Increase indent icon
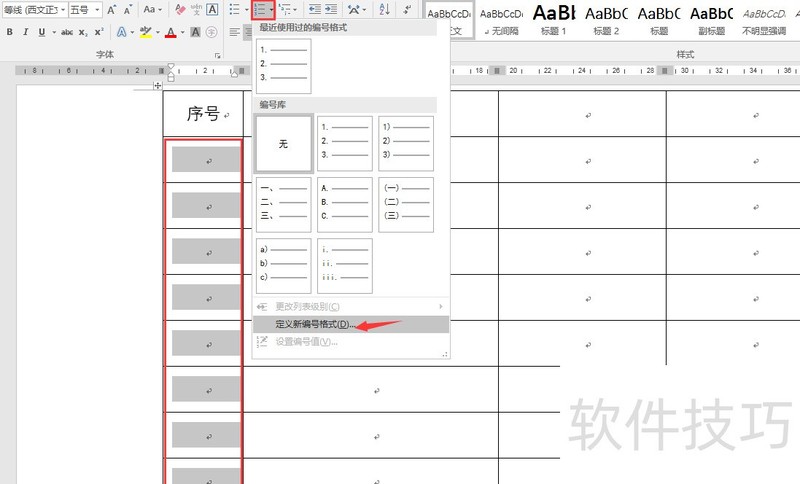Screen dimensions: 800x484 pyautogui.click(x=331, y=9)
